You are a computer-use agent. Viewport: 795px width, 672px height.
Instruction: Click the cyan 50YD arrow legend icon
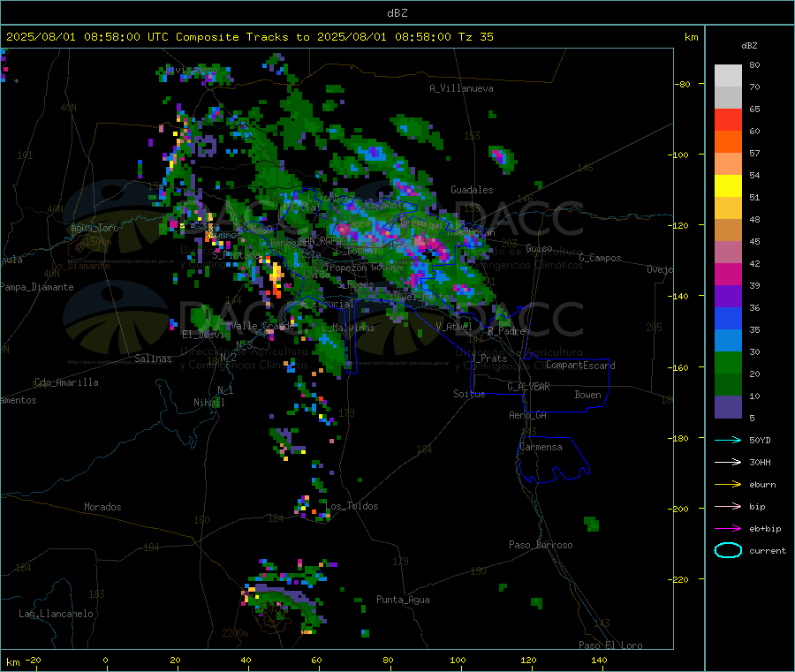(x=728, y=440)
